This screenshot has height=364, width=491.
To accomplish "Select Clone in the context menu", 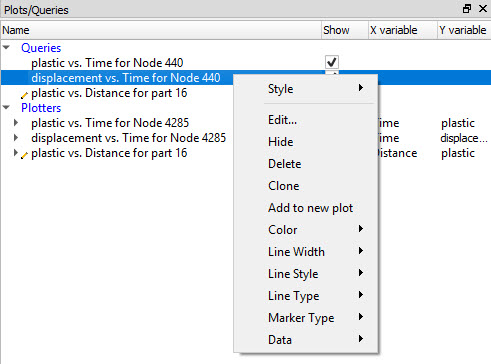I will pos(306,186).
